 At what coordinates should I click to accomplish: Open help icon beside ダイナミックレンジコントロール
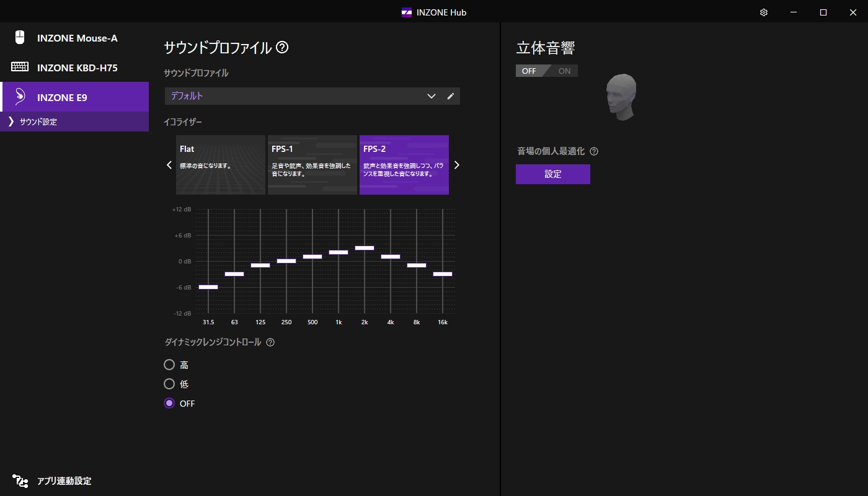coord(270,342)
